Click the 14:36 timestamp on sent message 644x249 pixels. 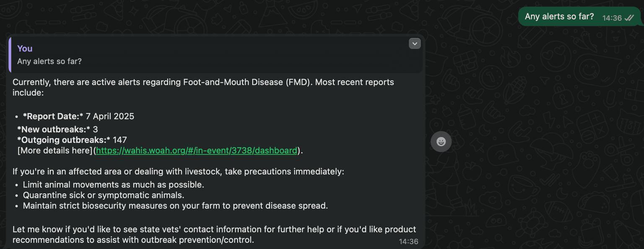(x=612, y=18)
